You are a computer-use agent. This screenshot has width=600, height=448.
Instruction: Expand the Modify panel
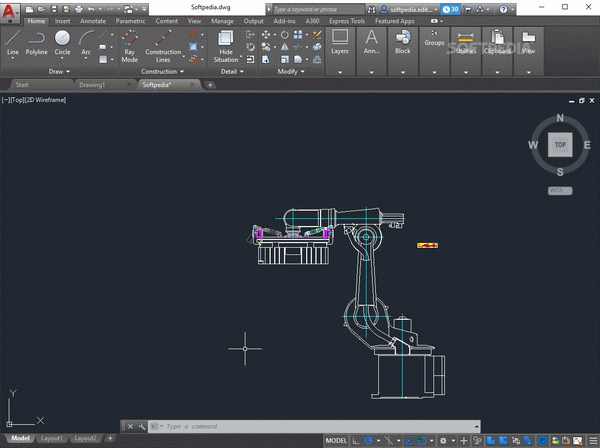point(291,72)
